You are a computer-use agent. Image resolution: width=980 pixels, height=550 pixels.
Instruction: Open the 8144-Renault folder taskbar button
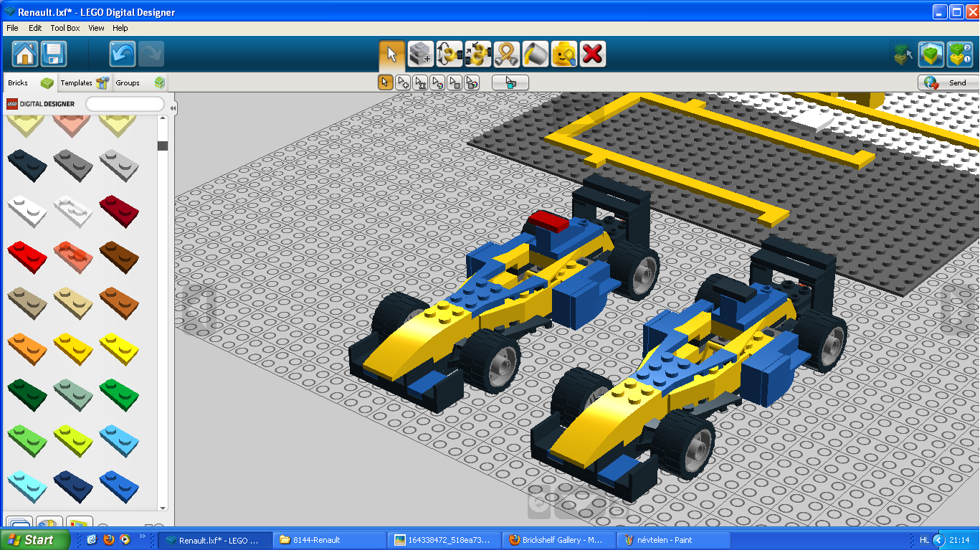click(330, 540)
